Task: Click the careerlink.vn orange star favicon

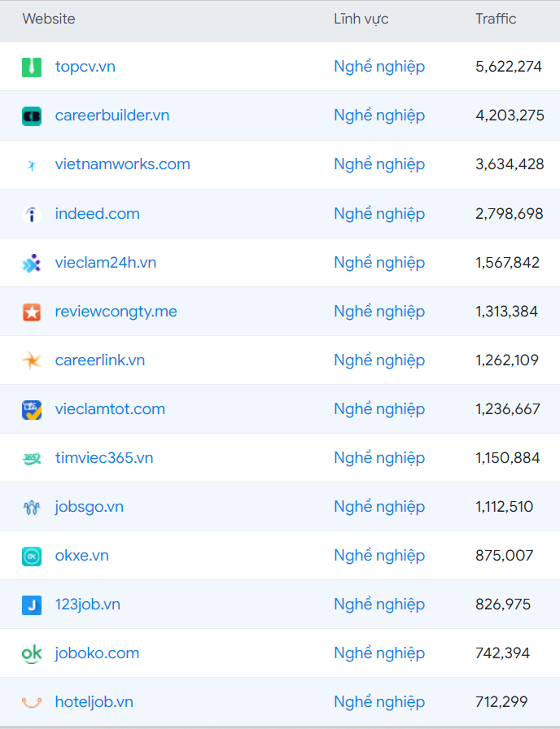Action: coord(32,360)
